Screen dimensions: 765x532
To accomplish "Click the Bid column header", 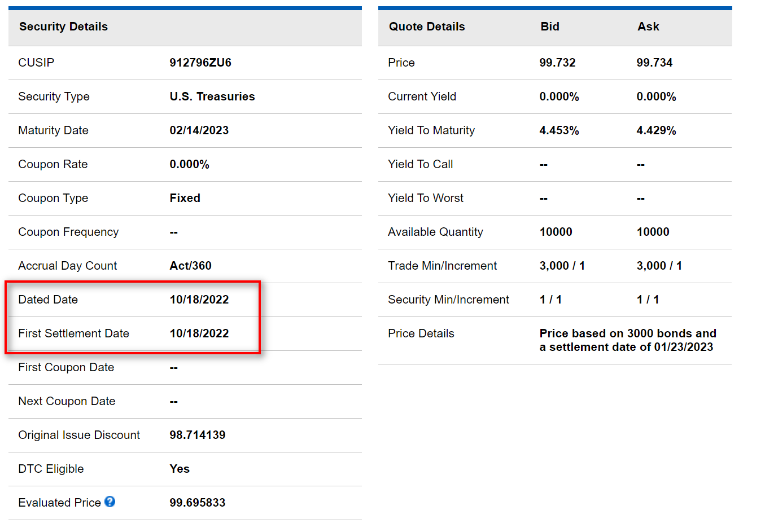I will (549, 27).
